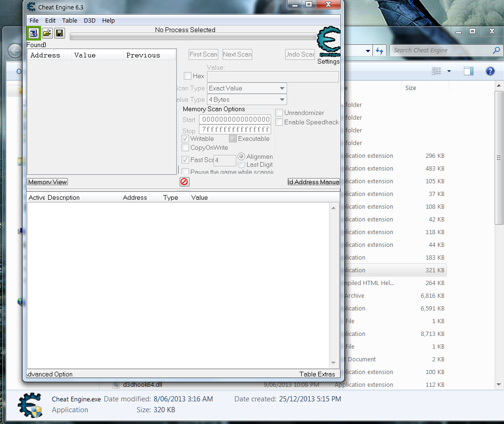Enable the Hex checkbox
This screenshot has height=424, width=504.
[188, 76]
